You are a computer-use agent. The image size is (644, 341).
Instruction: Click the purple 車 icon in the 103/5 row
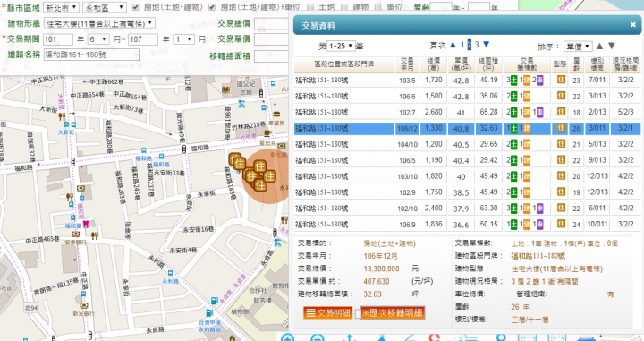(x=539, y=81)
